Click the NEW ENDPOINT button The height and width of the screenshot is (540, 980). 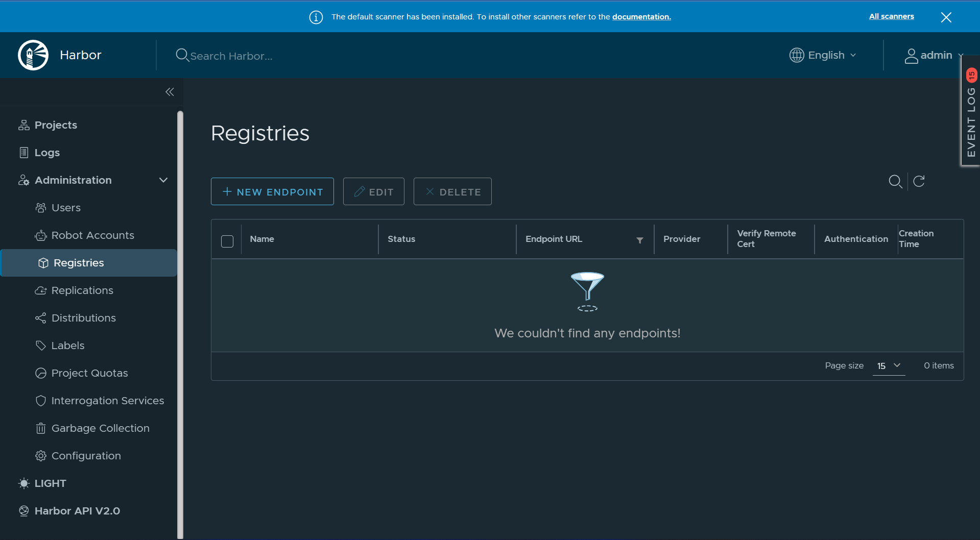click(272, 191)
